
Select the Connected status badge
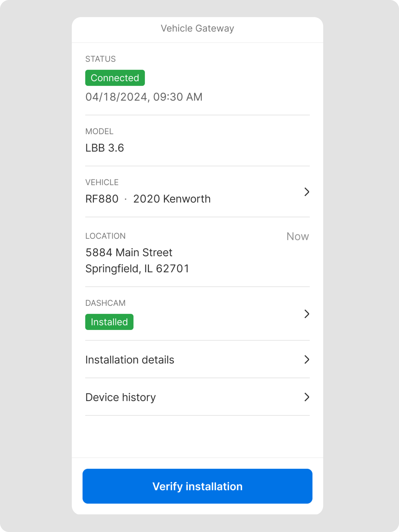[x=115, y=78]
